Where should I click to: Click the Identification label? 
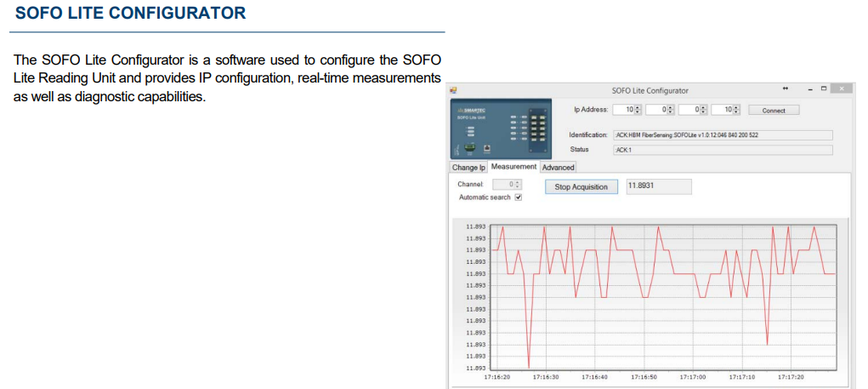coord(588,135)
